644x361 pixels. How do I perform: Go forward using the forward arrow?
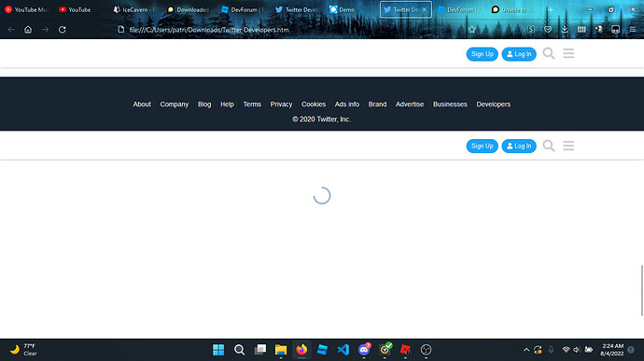point(45,30)
